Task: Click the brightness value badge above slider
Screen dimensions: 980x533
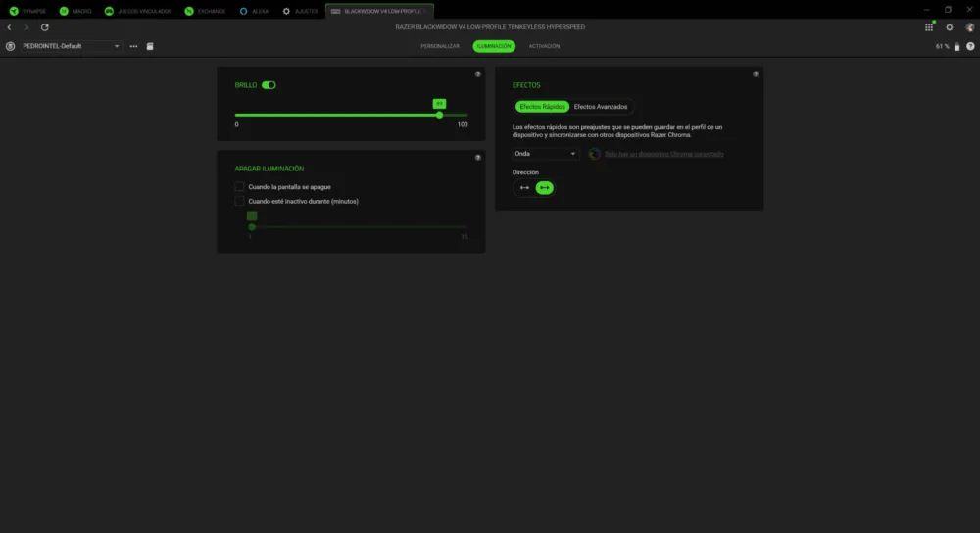Action: pyautogui.click(x=439, y=104)
